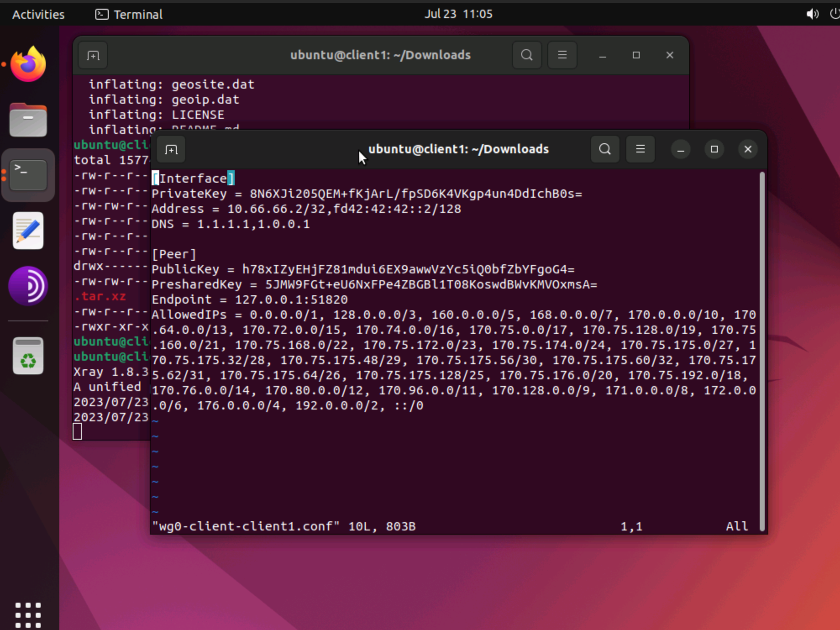Open a new tab in the background terminal
The height and width of the screenshot is (630, 840).
click(x=92, y=55)
